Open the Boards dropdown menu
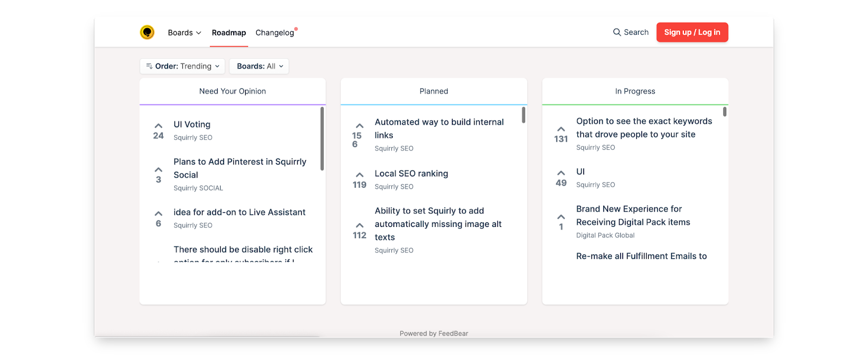 [x=184, y=33]
